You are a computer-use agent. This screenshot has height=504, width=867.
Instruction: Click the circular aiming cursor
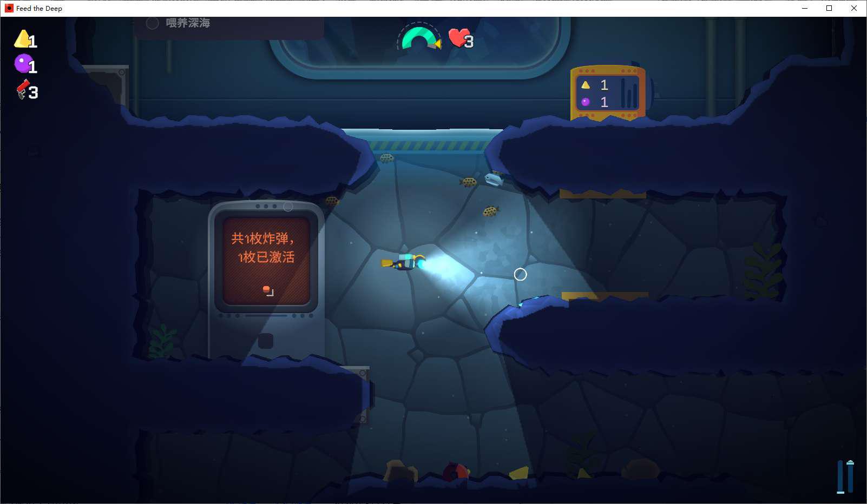[x=520, y=275]
